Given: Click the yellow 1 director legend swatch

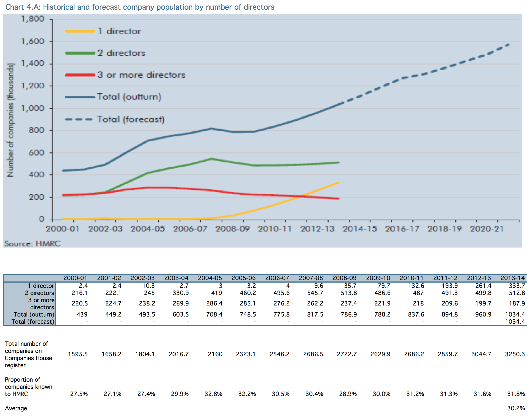Looking at the screenshot, I should (x=80, y=31).
